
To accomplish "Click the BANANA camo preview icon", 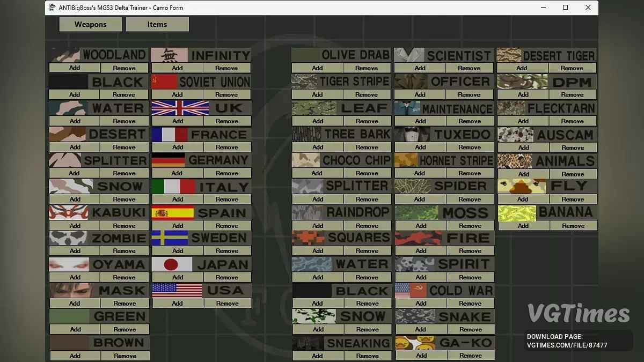I will pyautogui.click(x=516, y=212).
